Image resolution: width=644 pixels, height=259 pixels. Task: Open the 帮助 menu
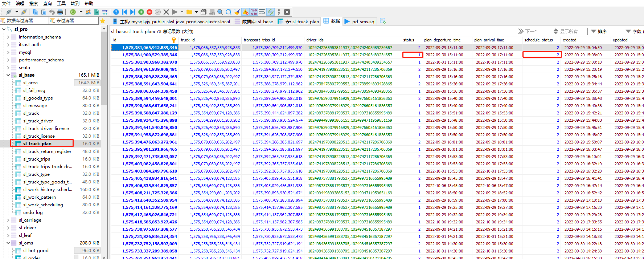tap(89, 3)
